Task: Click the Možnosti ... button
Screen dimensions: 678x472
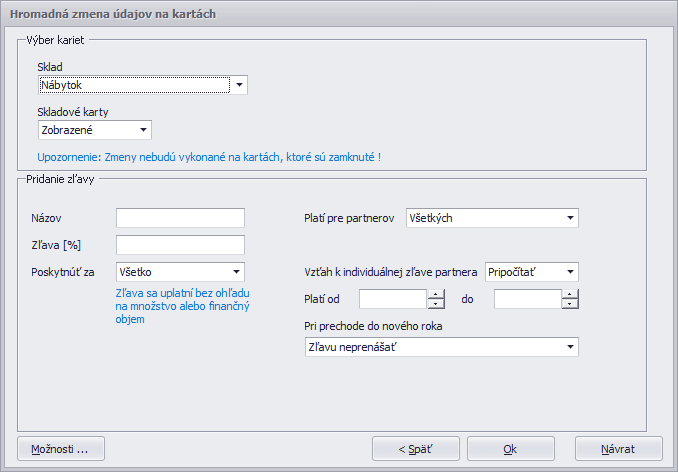Action: click(61, 449)
